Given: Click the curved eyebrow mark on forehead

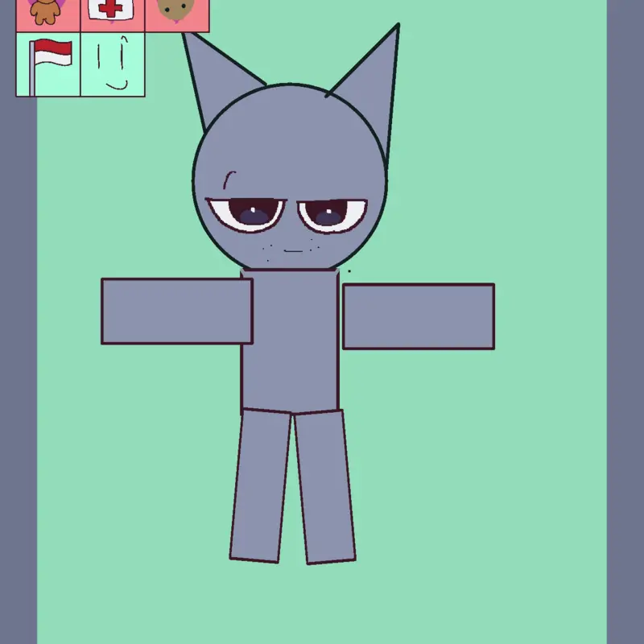Looking at the screenshot, I should tap(229, 180).
